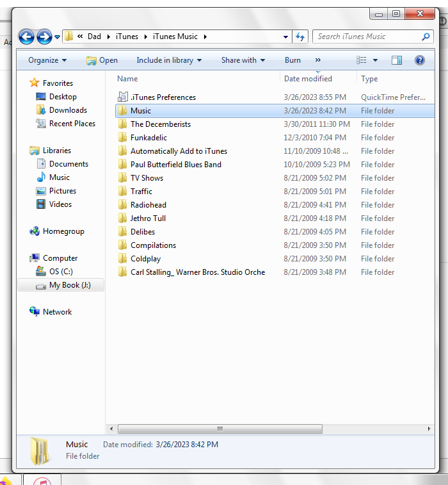
Task: Open recent pages dropdown beside Forward button
Action: coord(57,37)
